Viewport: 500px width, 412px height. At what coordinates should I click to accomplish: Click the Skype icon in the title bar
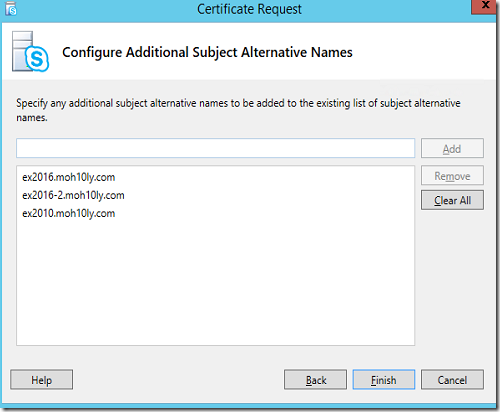coord(11,9)
